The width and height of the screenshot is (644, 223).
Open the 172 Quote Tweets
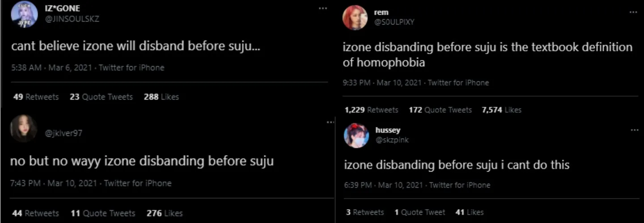[x=440, y=110]
